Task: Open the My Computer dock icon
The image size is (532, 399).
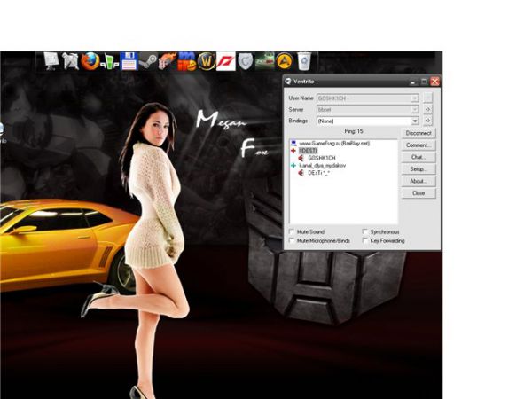Action: 51,61
